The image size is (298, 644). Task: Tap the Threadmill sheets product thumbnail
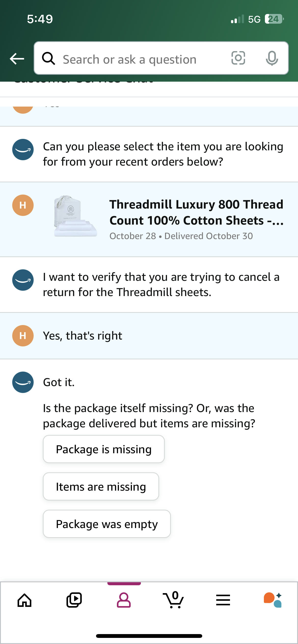[75, 216]
